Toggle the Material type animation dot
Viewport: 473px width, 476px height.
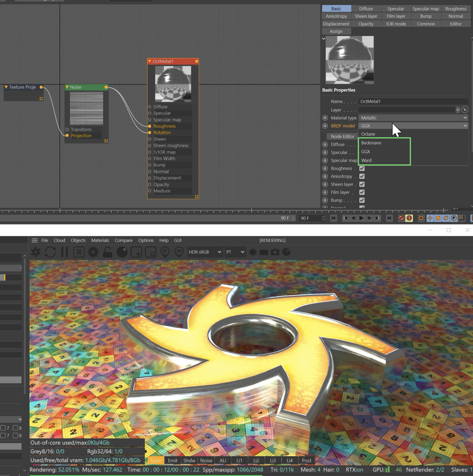click(325, 118)
